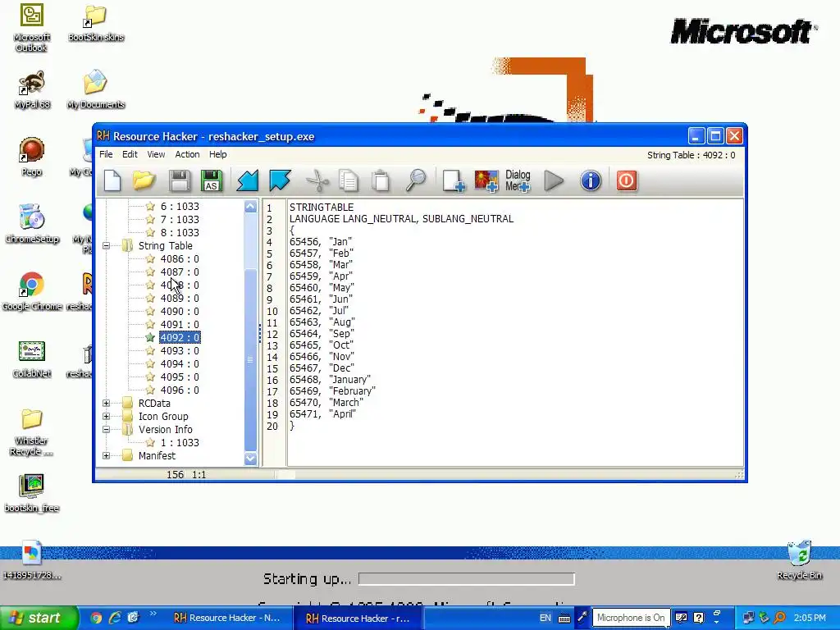840x630 pixels.
Task: Select the 6 : 1033 tree item
Action: 180,206
